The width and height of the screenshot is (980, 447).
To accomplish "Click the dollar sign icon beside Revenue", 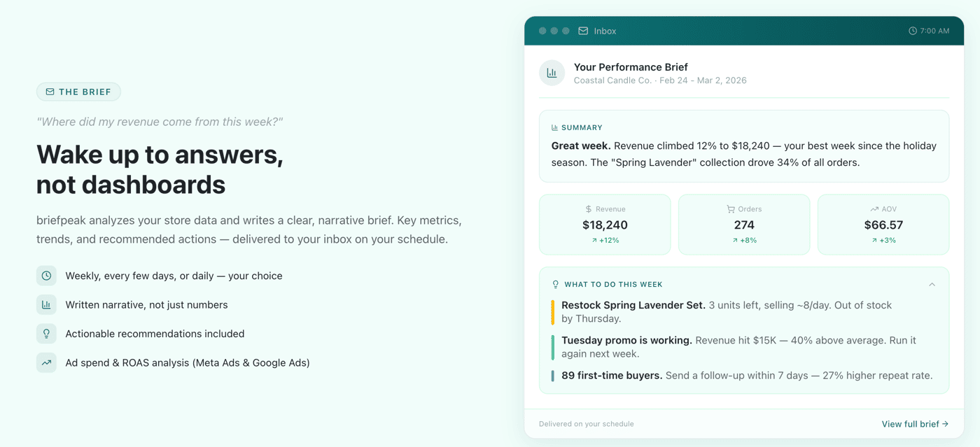I will (589, 209).
